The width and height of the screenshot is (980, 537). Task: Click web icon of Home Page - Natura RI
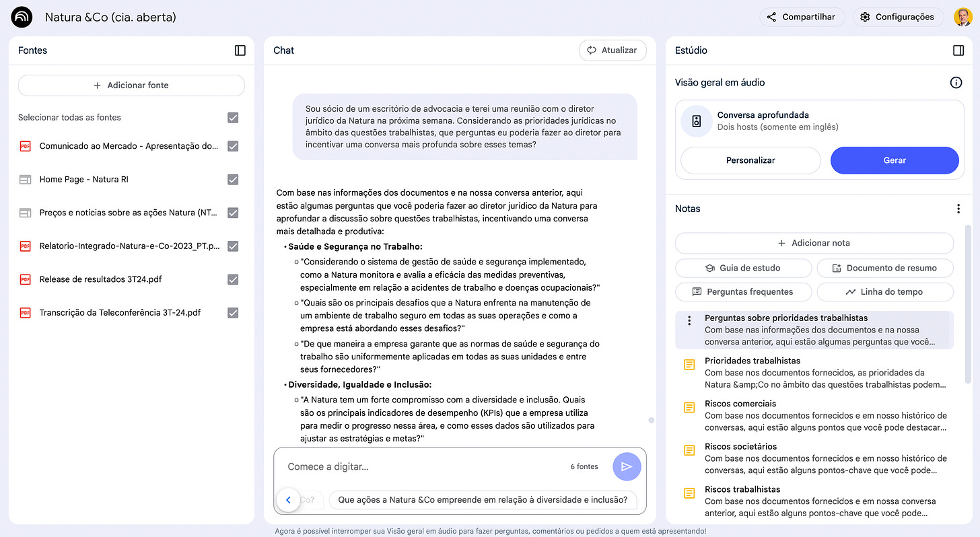25,180
